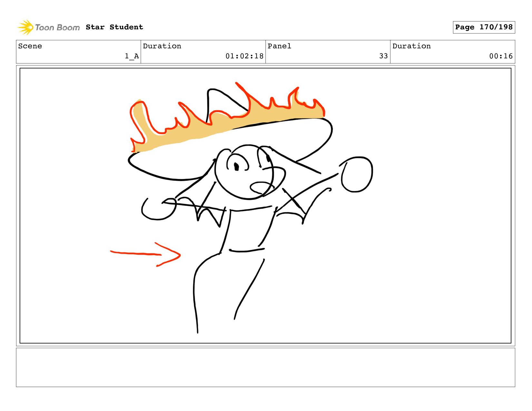532x411 pixels.
Task: Click the panel duration value '00:16'
Action: click(x=501, y=56)
